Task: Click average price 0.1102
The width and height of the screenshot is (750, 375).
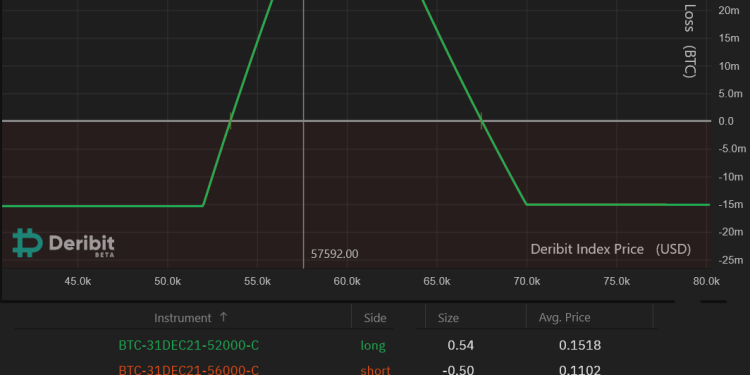Action: point(580,370)
